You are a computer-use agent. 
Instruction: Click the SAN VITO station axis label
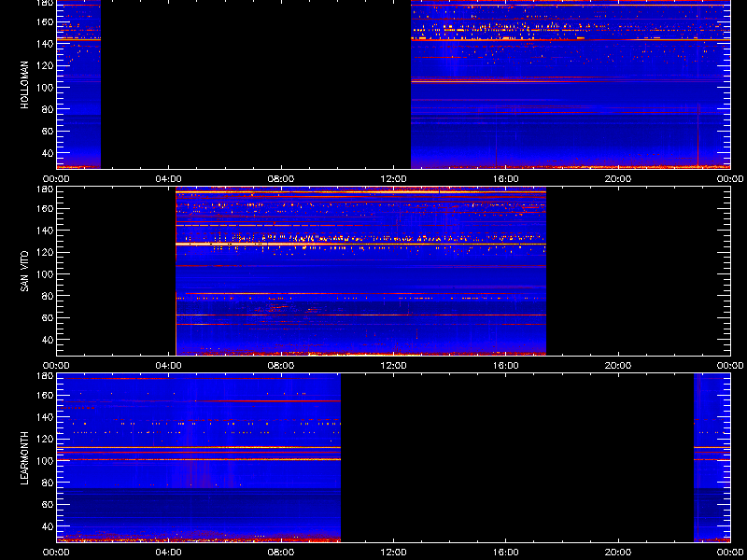[x=25, y=272]
